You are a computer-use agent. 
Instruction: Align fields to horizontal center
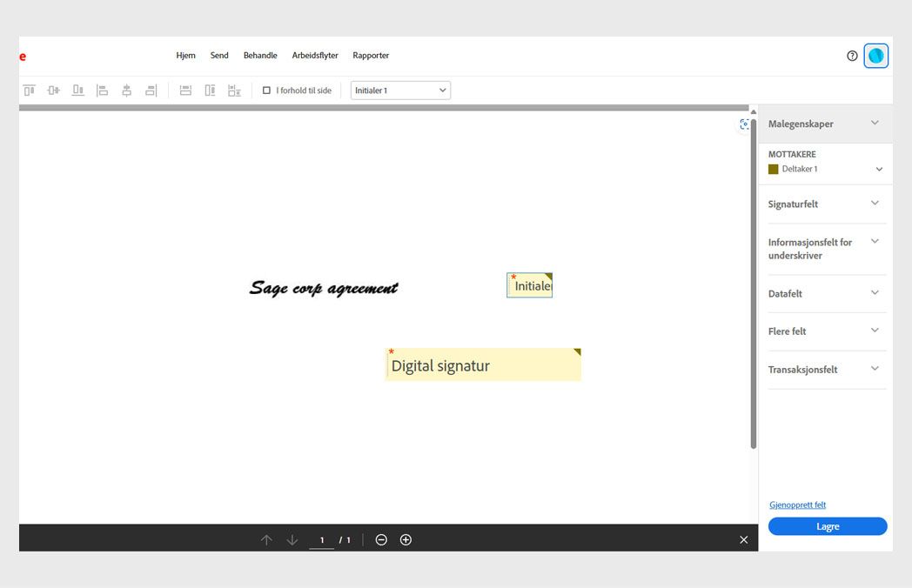coord(127,90)
